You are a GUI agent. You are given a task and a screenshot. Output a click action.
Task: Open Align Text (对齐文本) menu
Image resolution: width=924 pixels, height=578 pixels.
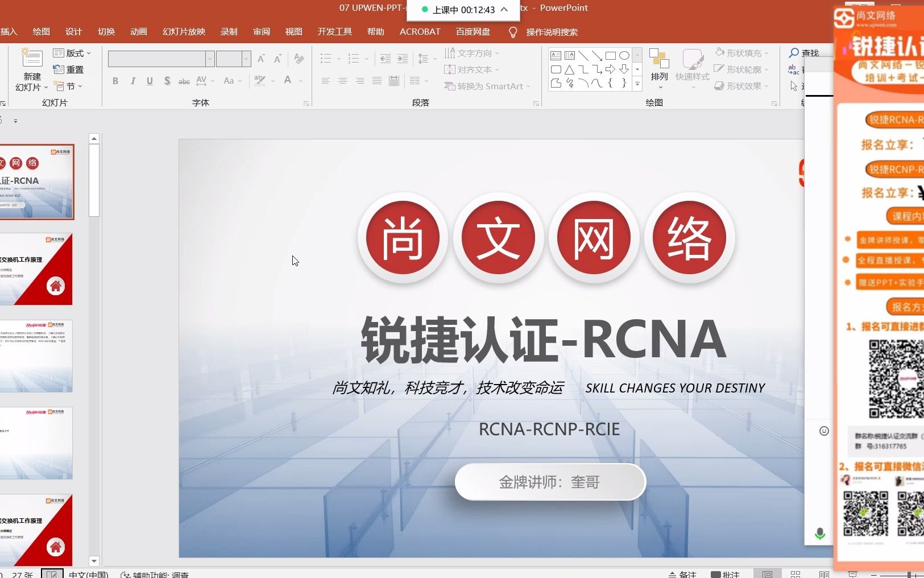pos(471,69)
